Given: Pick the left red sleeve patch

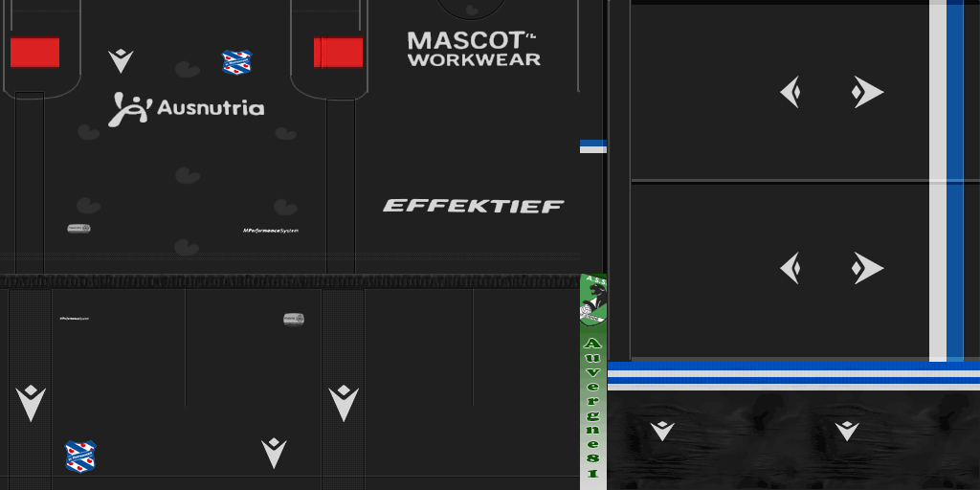Looking at the screenshot, I should 34,53.
